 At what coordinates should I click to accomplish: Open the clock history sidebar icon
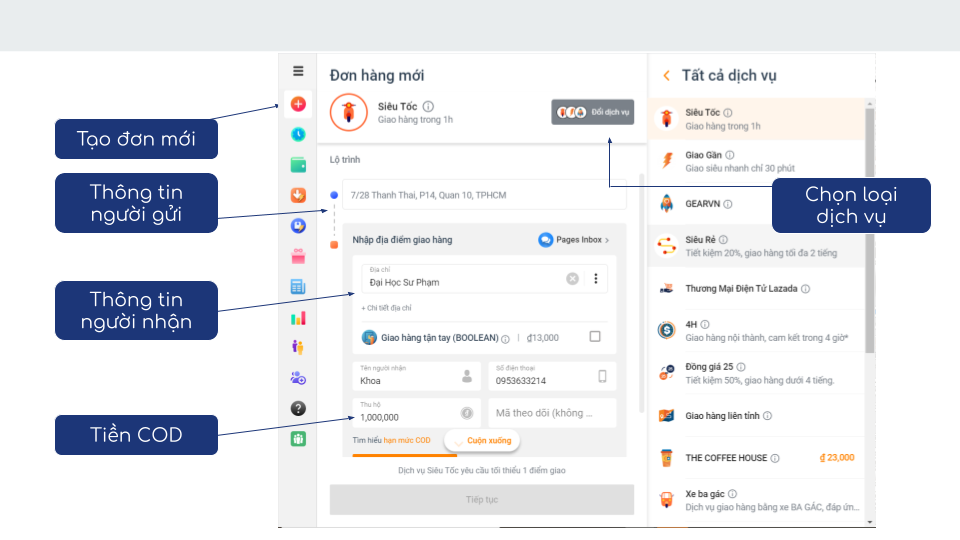pos(298,134)
